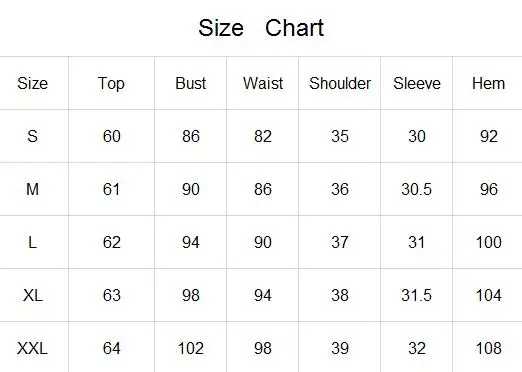Select the shoulder value 37 cell
The image size is (522, 372).
pos(340,242)
